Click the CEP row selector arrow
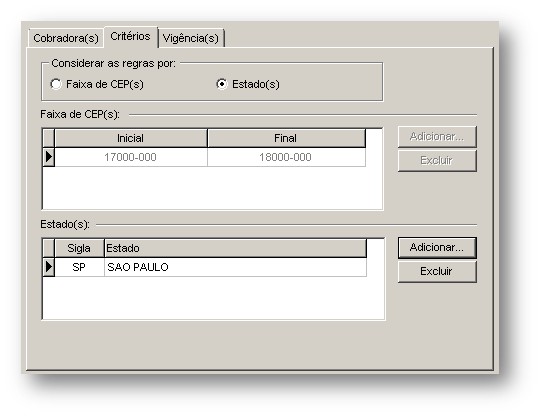 pos(49,157)
